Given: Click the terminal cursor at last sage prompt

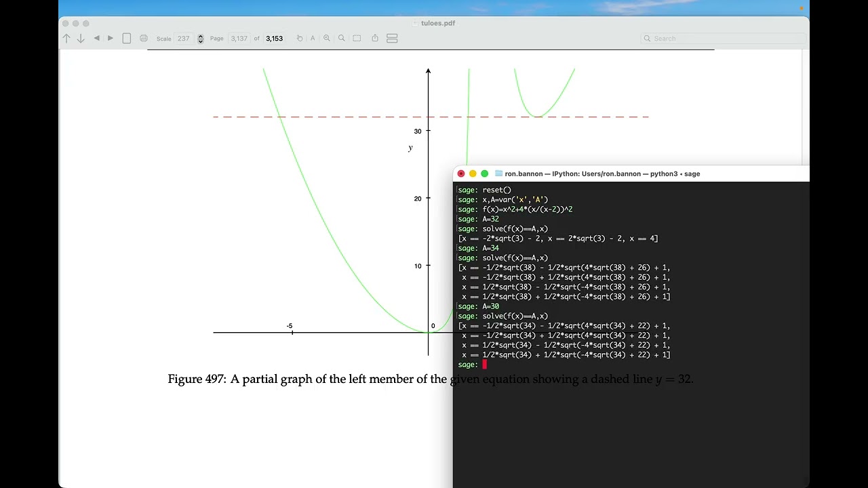Looking at the screenshot, I should click(x=485, y=365).
